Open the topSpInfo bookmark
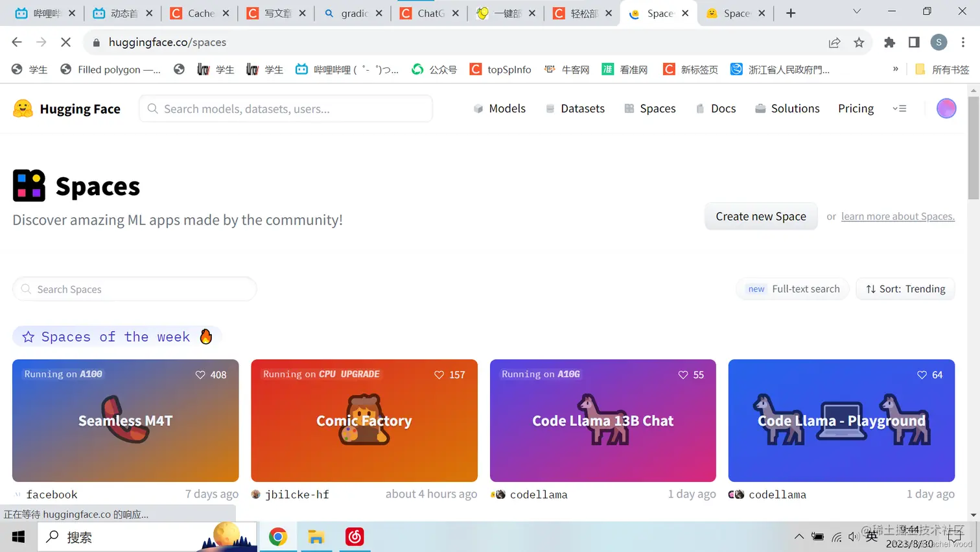The width and height of the screenshot is (980, 552). point(500,69)
